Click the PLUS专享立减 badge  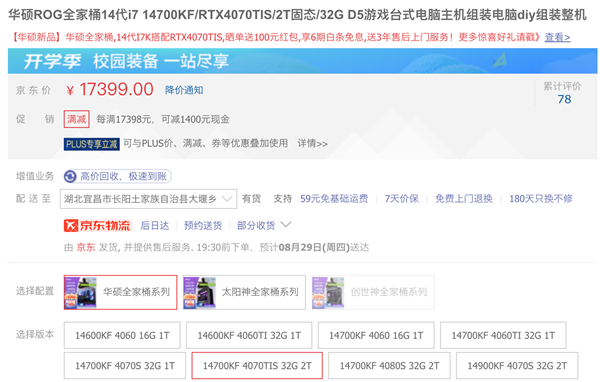[92, 144]
